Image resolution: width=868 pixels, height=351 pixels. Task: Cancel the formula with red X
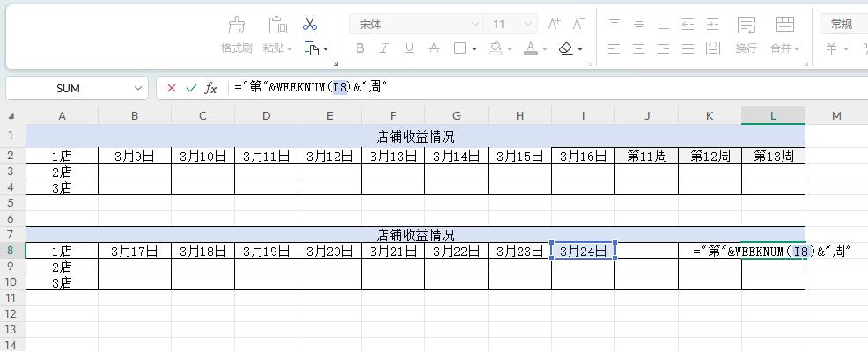172,88
